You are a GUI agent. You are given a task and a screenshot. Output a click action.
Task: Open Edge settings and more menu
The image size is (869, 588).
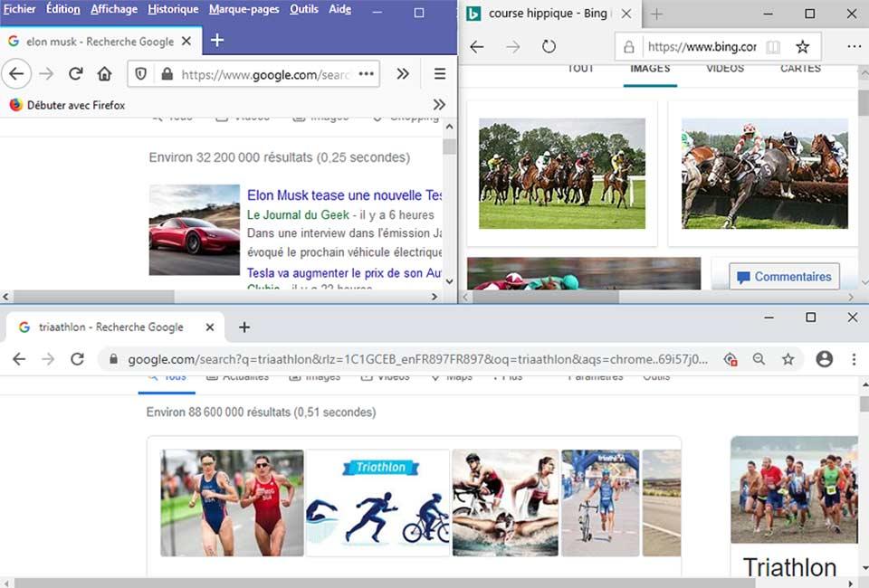pyautogui.click(x=854, y=46)
